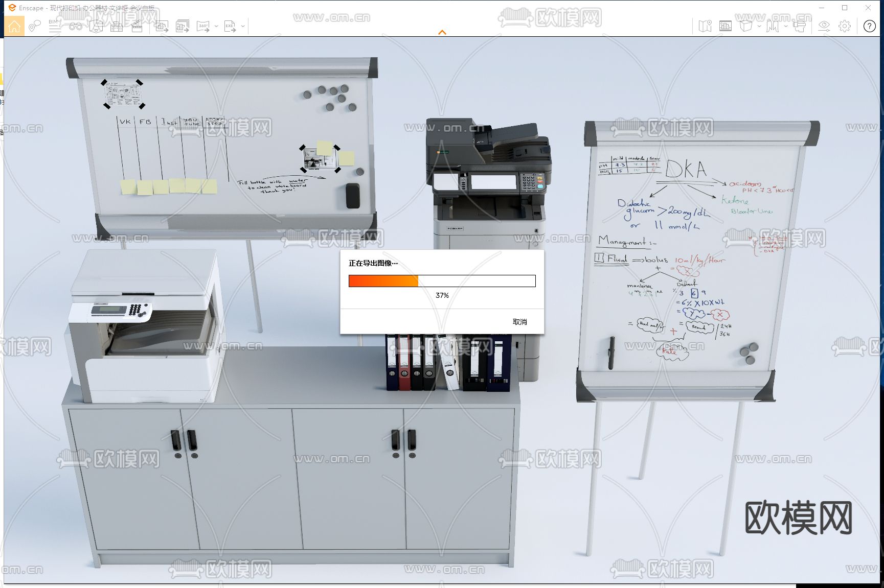This screenshot has width=884, height=588.
Task: Close the Enscape window
Action: [868, 8]
